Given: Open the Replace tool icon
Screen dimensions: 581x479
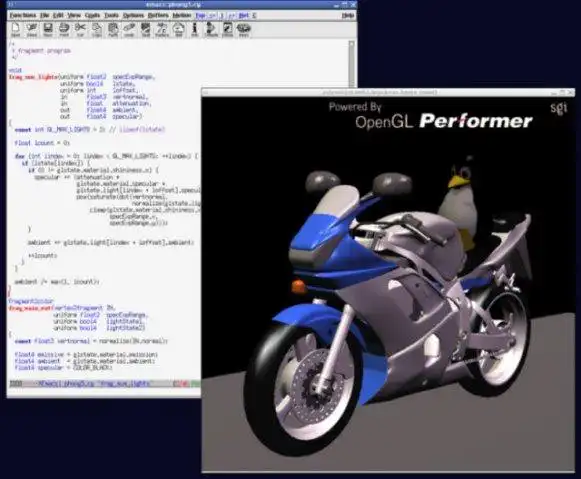Looking at the screenshot, I should [x=162, y=30].
